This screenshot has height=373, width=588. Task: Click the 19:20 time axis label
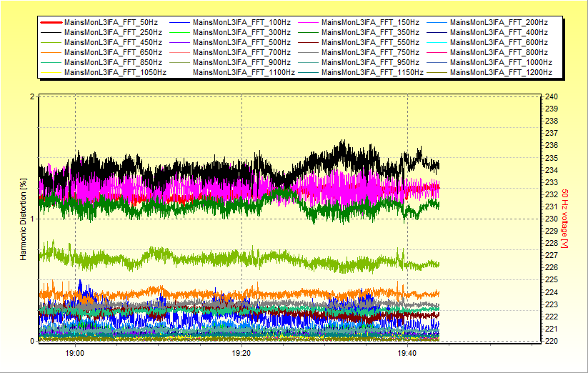tap(241, 353)
